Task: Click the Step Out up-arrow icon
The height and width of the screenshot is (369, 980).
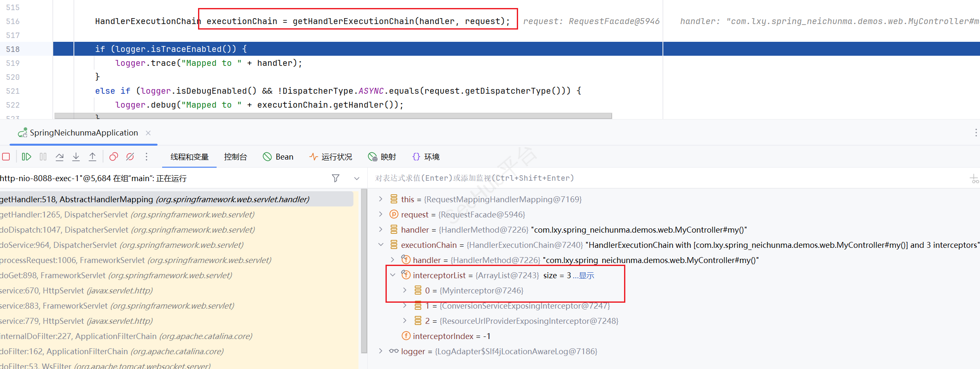Action: click(92, 157)
